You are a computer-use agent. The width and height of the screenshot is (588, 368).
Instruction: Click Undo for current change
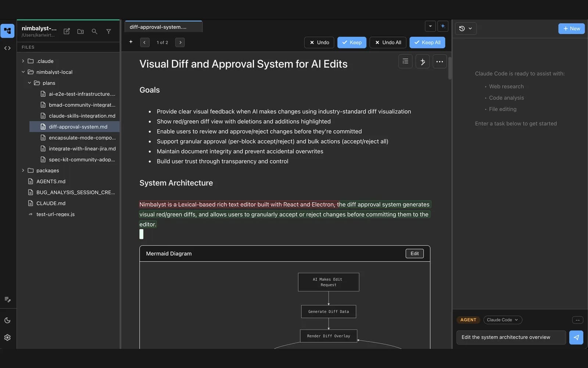(319, 42)
